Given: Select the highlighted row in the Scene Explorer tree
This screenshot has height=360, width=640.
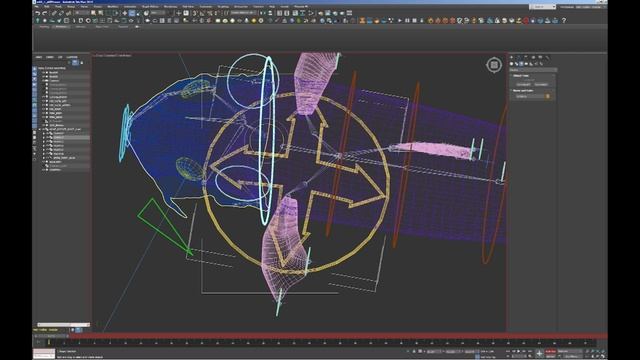Looking at the screenshot, I should pyautogui.click(x=69, y=138).
